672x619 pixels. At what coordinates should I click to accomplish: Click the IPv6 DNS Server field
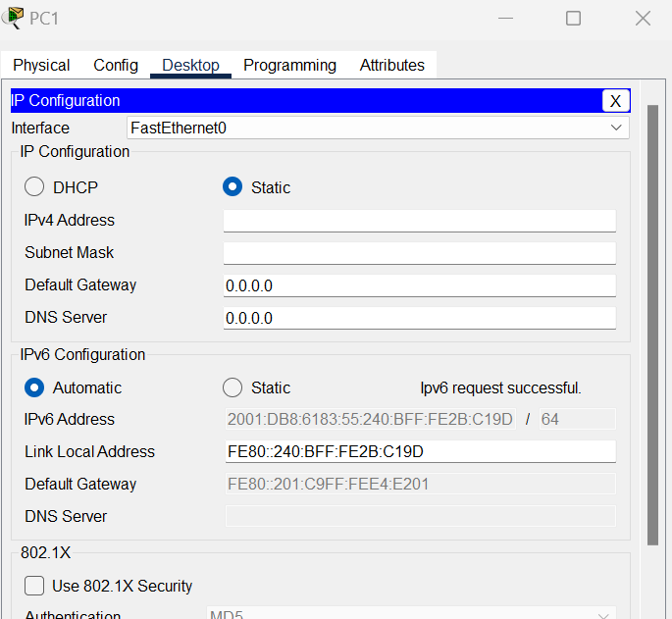421,516
